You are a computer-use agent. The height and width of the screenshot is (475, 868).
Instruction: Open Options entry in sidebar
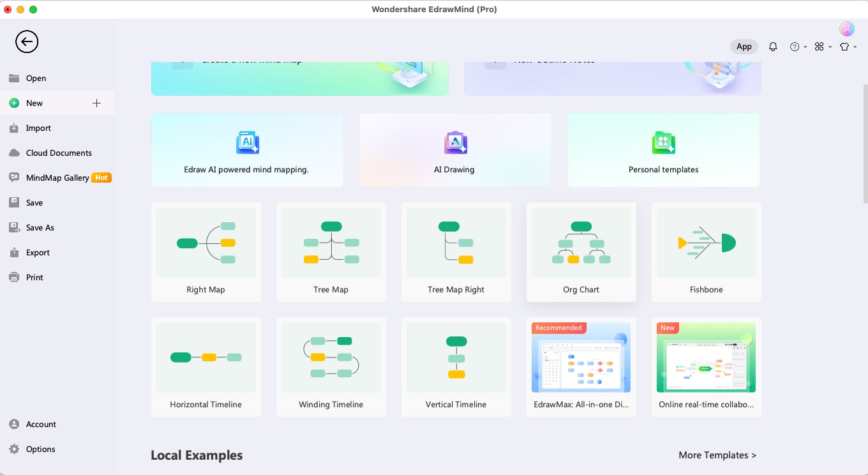click(57, 449)
